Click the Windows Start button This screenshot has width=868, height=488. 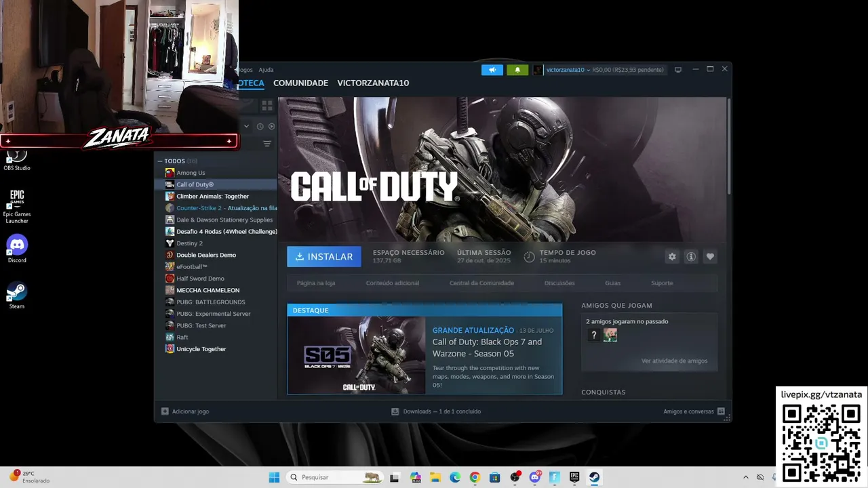(274, 477)
